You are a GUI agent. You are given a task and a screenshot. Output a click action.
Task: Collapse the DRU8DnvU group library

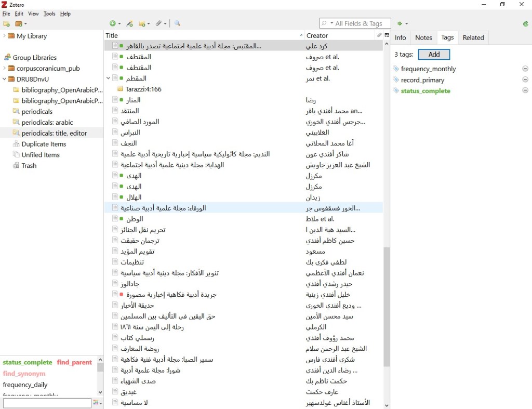point(5,79)
